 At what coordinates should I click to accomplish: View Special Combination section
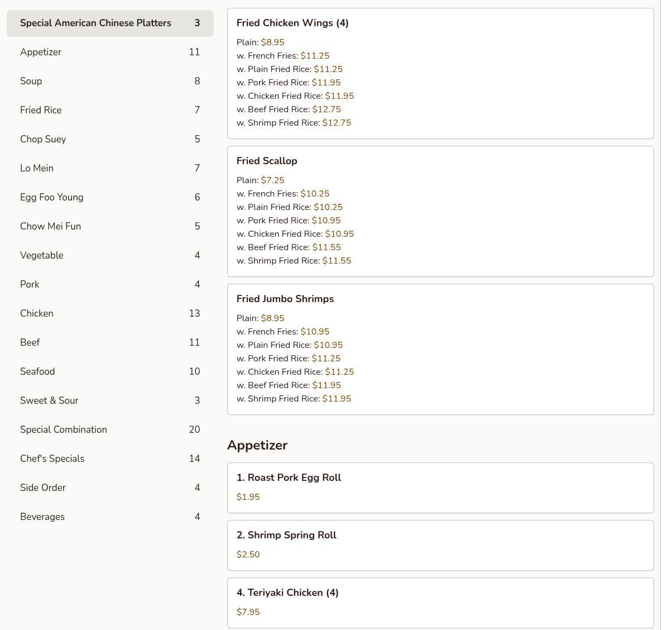110,429
